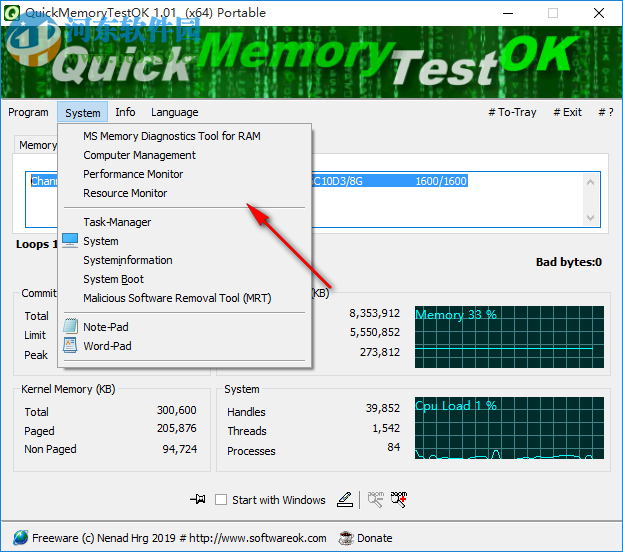Select Resource Monitor menu entry
Image resolution: width=623 pixels, height=552 pixels.
click(185, 193)
